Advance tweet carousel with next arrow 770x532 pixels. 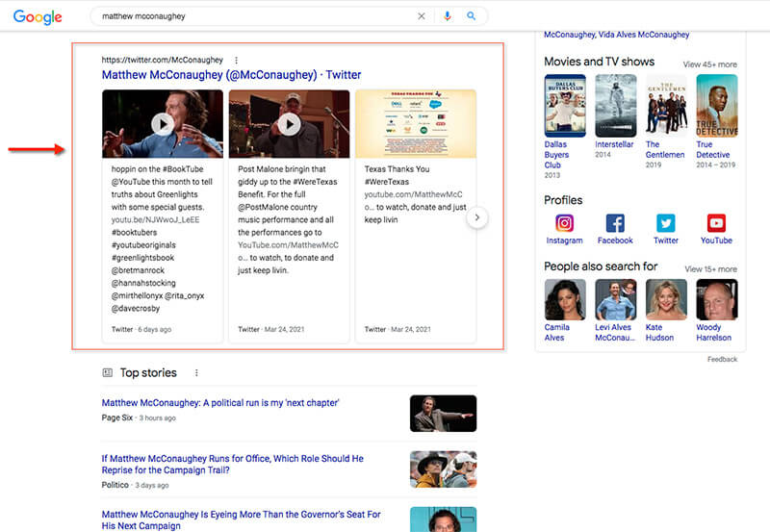pyautogui.click(x=476, y=217)
